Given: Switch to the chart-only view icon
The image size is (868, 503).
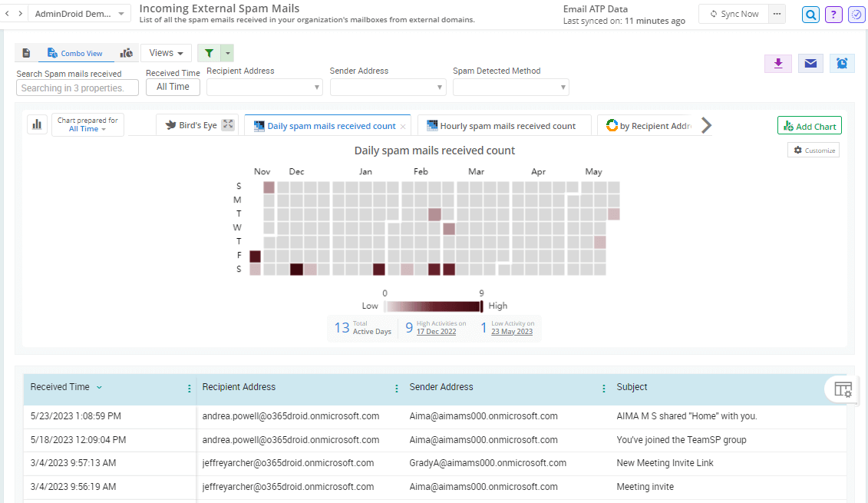Looking at the screenshot, I should [x=127, y=53].
